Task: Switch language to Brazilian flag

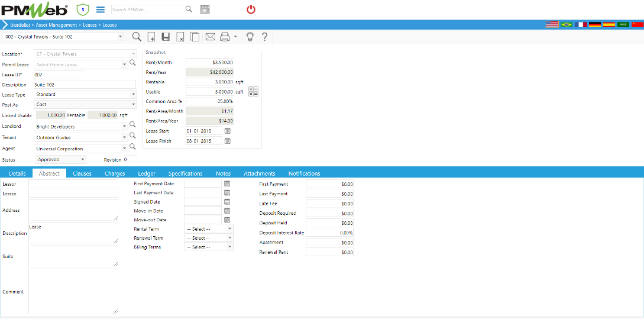Action: 567,25
